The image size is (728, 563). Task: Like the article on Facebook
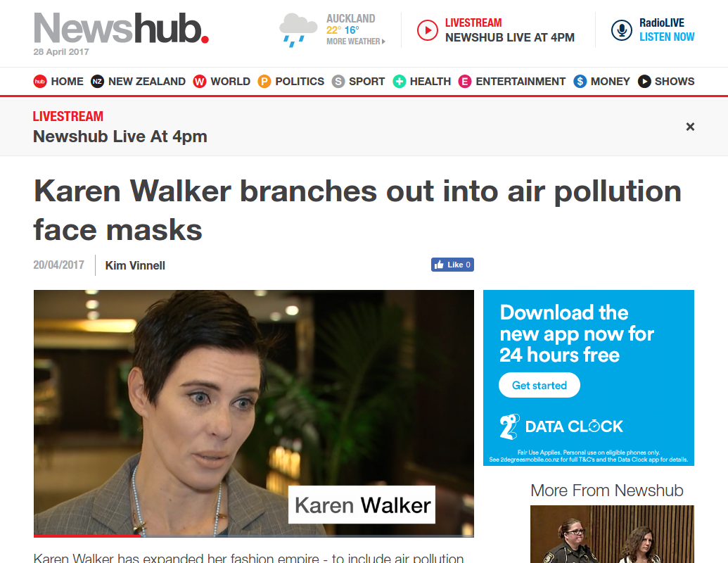(x=452, y=265)
